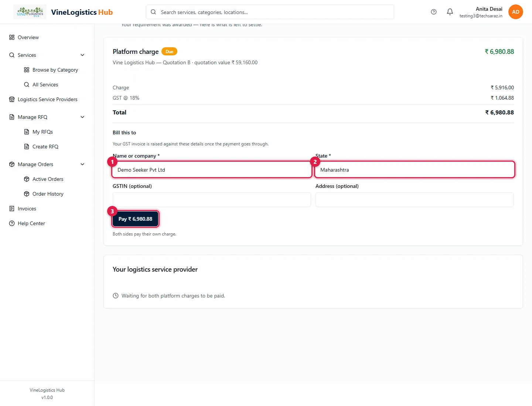Screen dimensions: 532x406
Task: Collapse the Manage RFQ section chevron
Action: [x=82, y=117]
